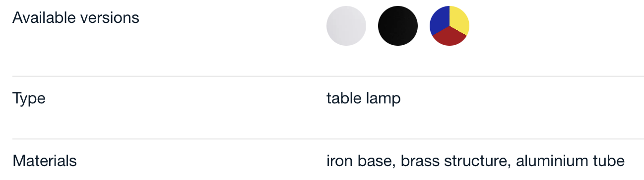
Task: Pick the multicolor version swatch
Action: [450, 26]
